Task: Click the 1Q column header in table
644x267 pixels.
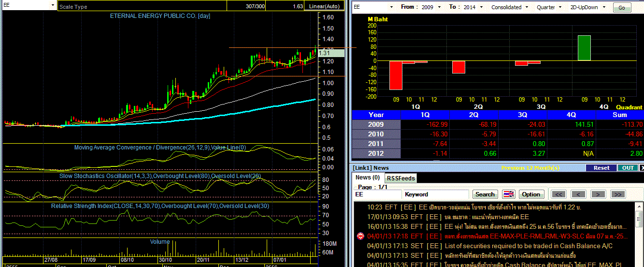Action: tap(425, 115)
